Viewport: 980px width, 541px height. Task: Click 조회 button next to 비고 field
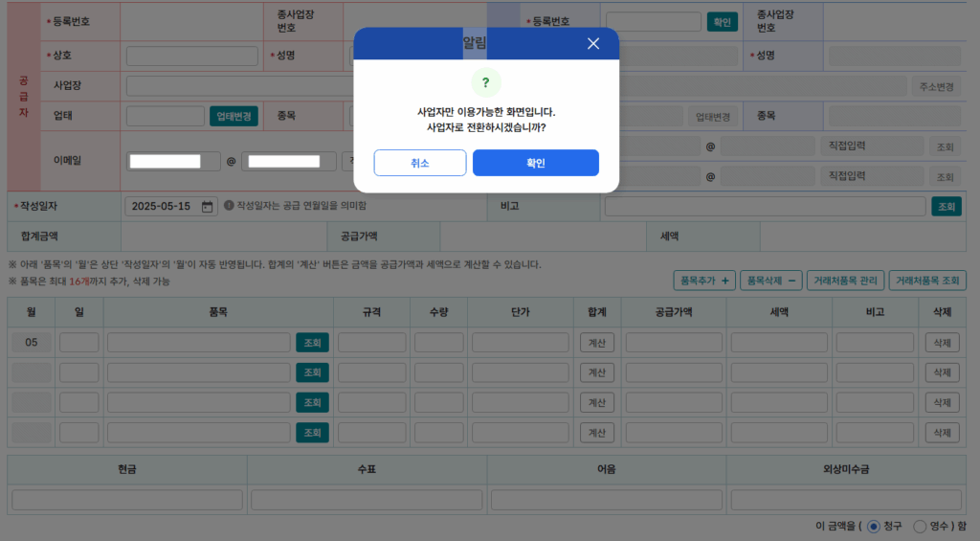(947, 207)
